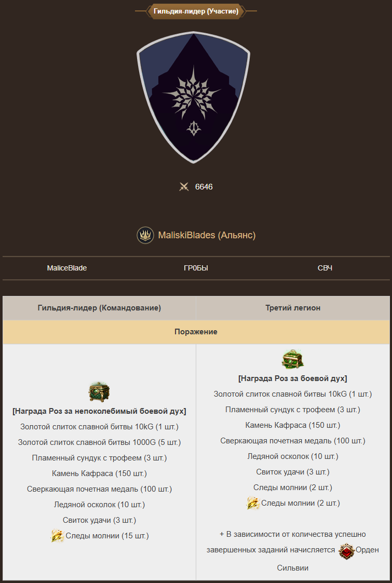Image resolution: width=392 pixels, height=583 pixels.
Task: Click the green chest icon in Третий легион column
Action: pyautogui.click(x=293, y=359)
